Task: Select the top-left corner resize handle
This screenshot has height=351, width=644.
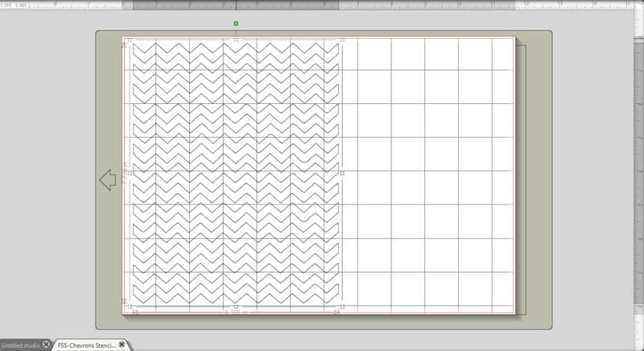Action: pos(130,39)
